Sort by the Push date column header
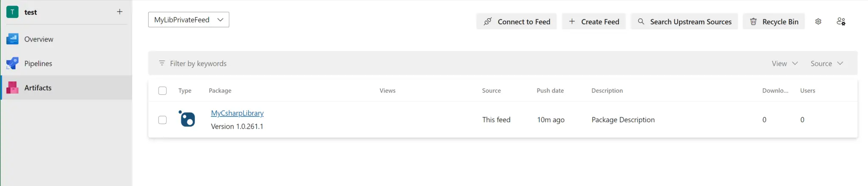Image resolution: width=868 pixels, height=186 pixels. click(x=550, y=90)
